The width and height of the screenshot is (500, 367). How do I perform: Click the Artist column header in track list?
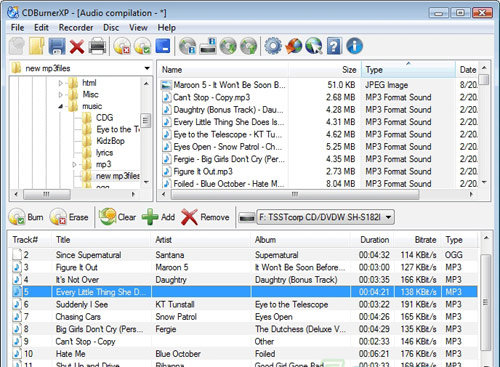(x=201, y=240)
